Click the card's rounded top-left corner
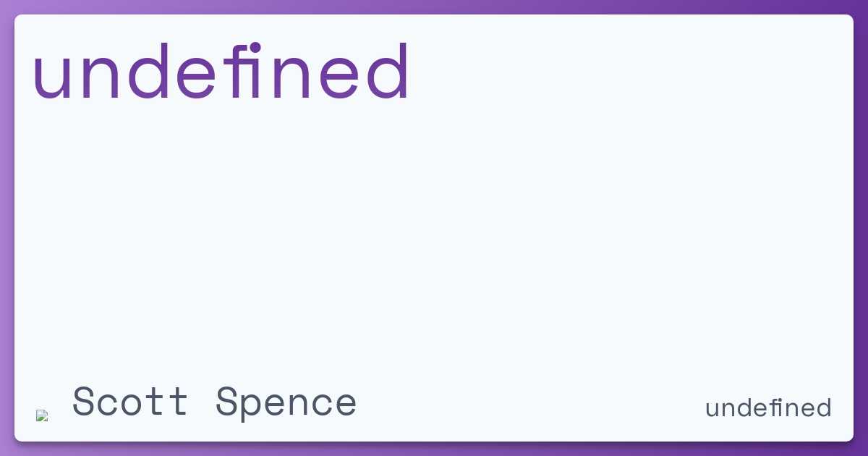The height and width of the screenshot is (456, 868). click(17, 17)
